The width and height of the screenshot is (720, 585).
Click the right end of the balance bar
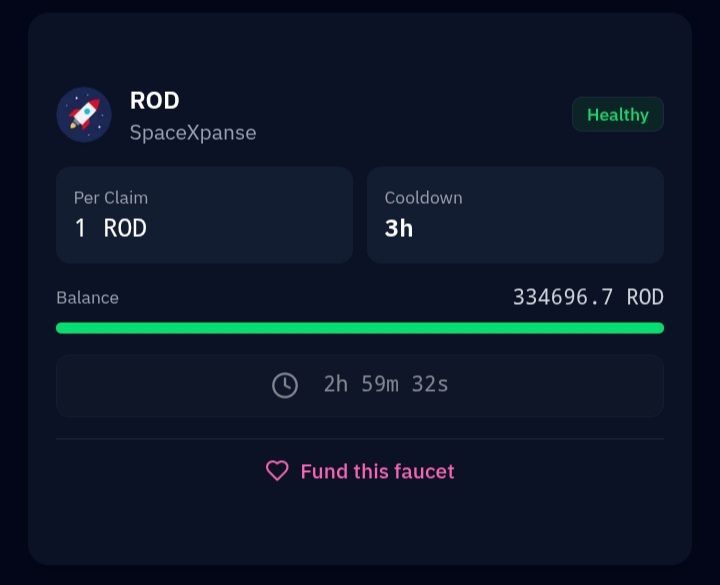coord(656,328)
